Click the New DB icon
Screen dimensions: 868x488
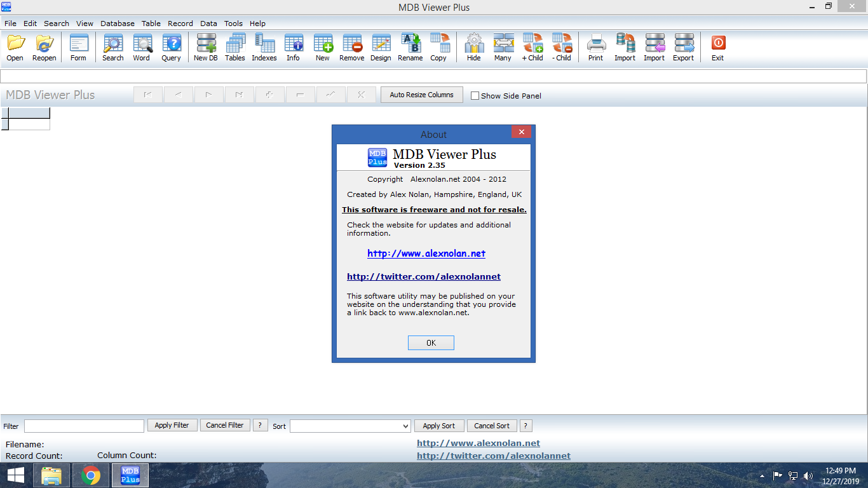(206, 43)
